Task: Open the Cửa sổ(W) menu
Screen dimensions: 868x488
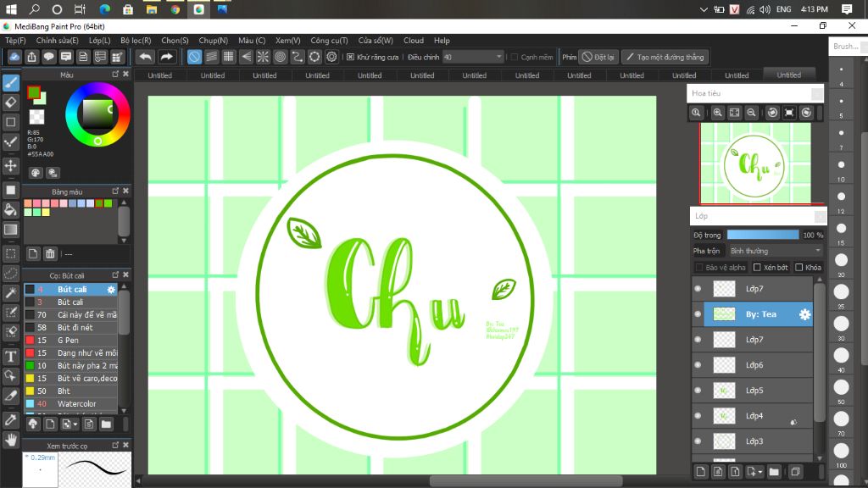Action: pos(376,41)
